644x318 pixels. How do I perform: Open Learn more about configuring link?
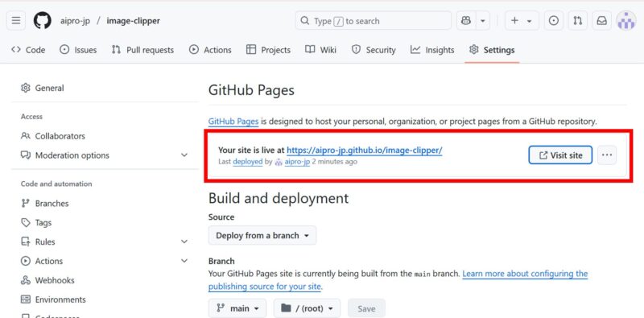point(525,274)
